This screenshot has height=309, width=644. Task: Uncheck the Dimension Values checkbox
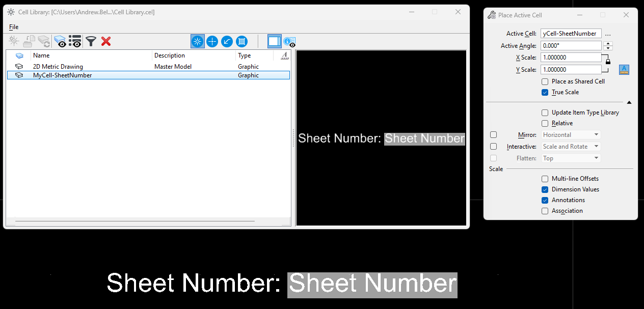[545, 189]
